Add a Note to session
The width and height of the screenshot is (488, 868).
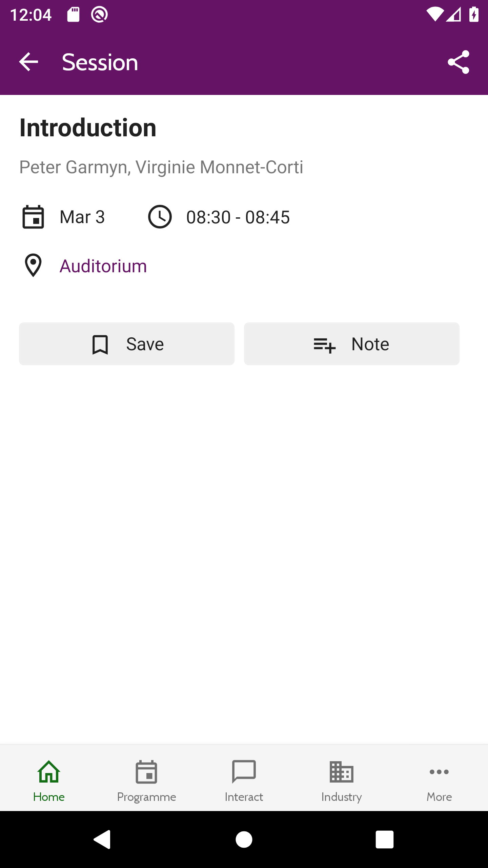(x=352, y=344)
